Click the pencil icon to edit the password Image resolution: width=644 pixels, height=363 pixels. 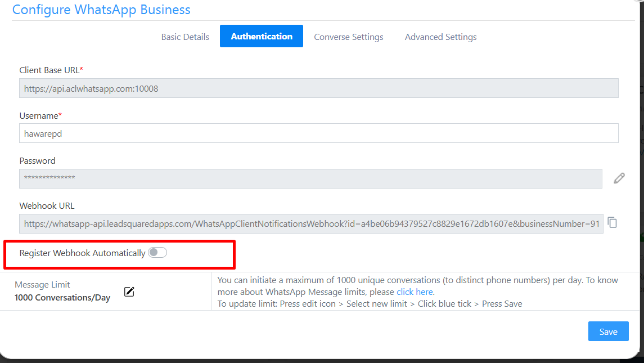tap(619, 178)
